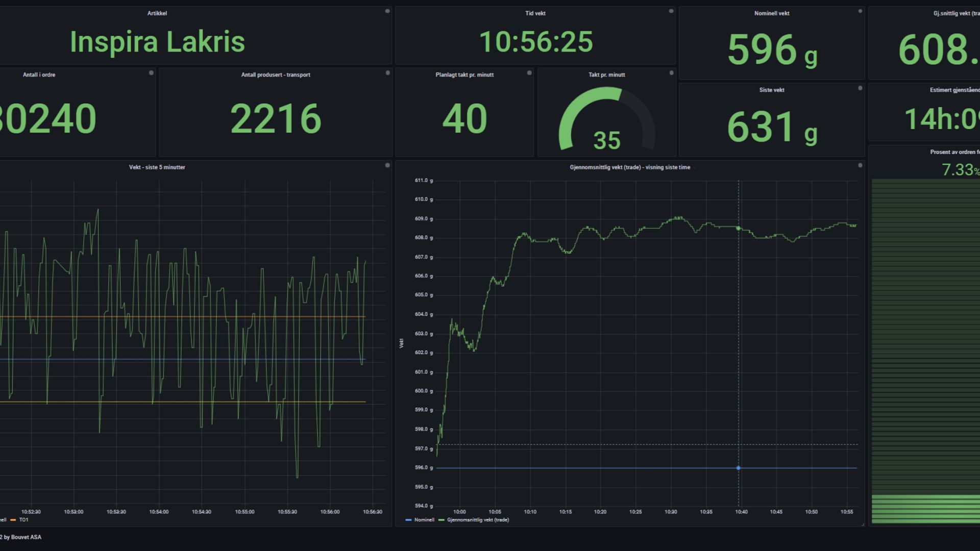Click the Bouvet ASA footer text

point(26,537)
